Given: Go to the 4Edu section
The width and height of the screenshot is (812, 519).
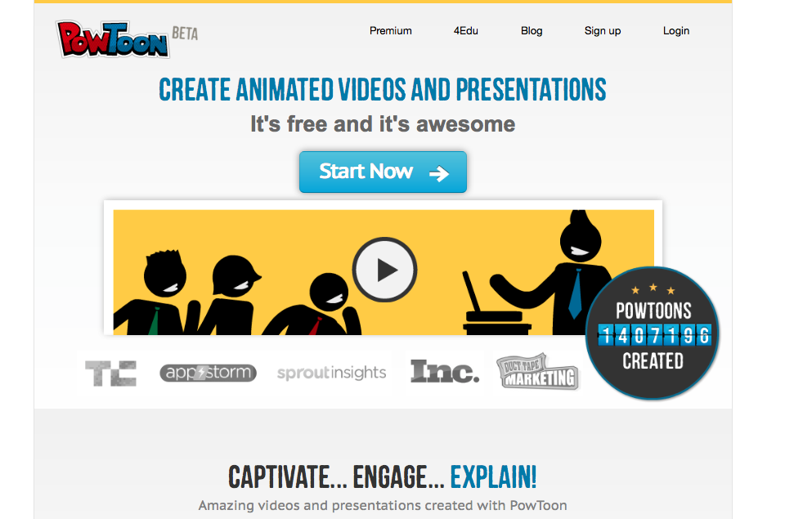Looking at the screenshot, I should coord(465,31).
